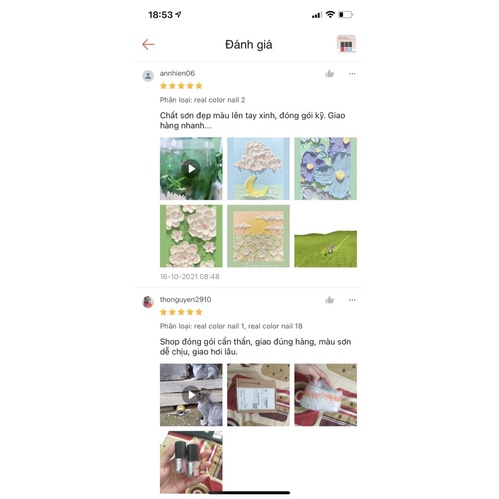The width and height of the screenshot is (499, 499).
Task: Open the product thumbnail in the header
Action: pos(346,44)
